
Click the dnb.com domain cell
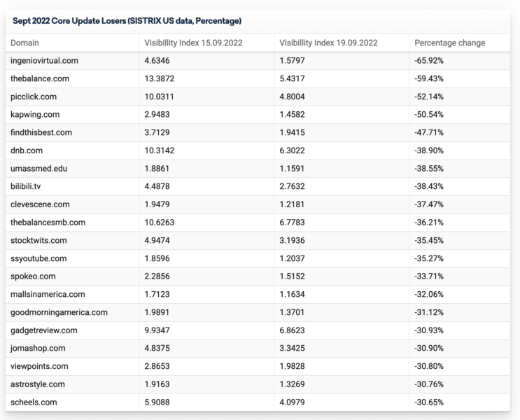27,150
